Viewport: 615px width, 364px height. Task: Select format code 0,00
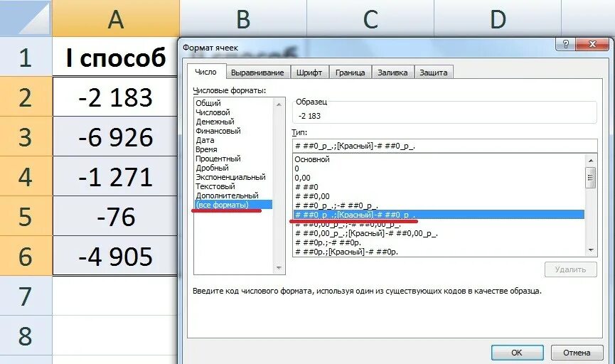tap(439, 178)
